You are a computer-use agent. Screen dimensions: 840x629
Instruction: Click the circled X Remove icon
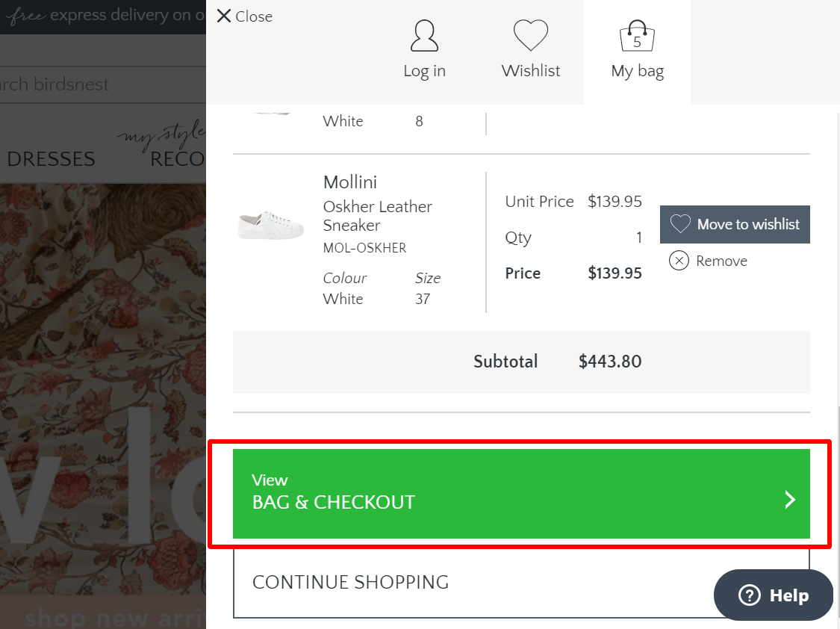pyautogui.click(x=679, y=261)
